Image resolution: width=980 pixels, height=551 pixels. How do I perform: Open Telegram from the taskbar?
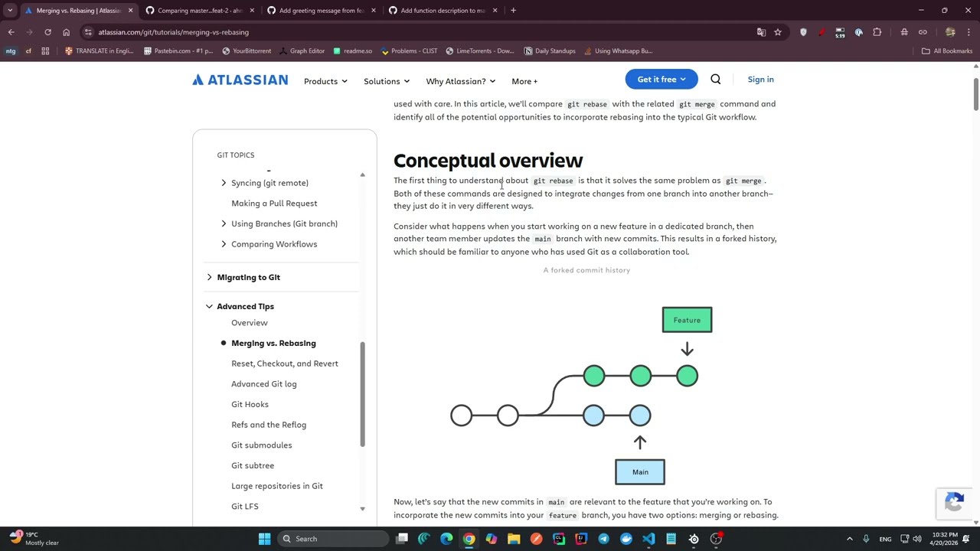pos(603,539)
